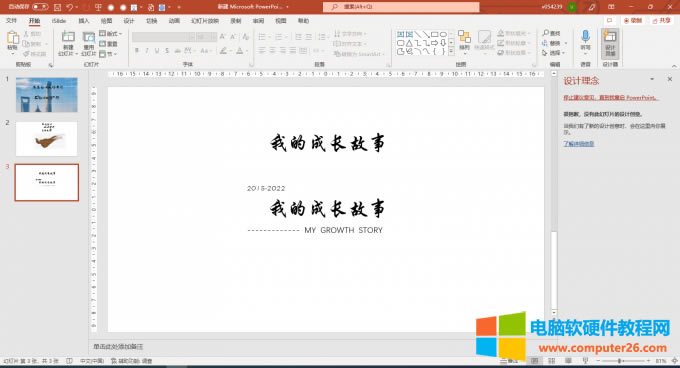Switch to the iSlide tab
The width and height of the screenshot is (680, 368).
[x=59, y=20]
